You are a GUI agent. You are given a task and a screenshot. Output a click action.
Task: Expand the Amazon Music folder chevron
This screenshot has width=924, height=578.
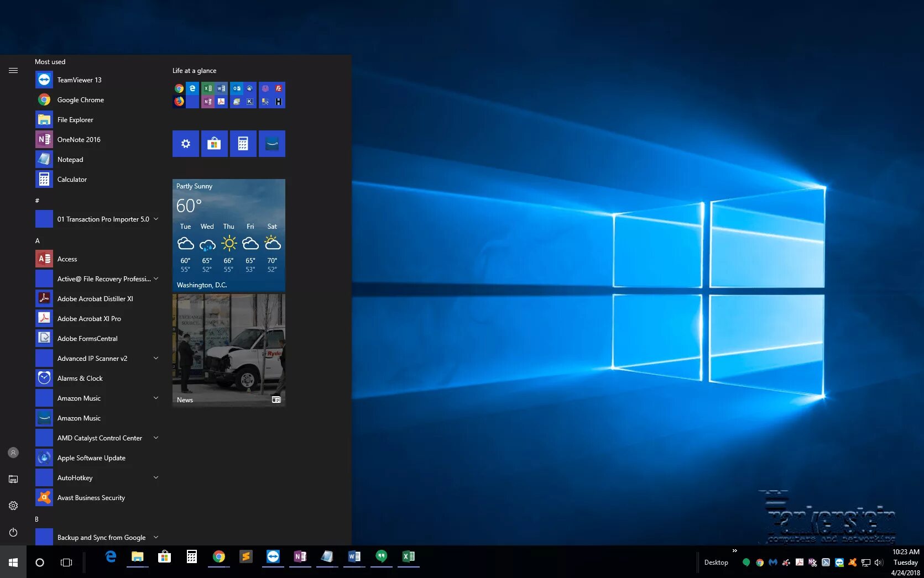[156, 398]
